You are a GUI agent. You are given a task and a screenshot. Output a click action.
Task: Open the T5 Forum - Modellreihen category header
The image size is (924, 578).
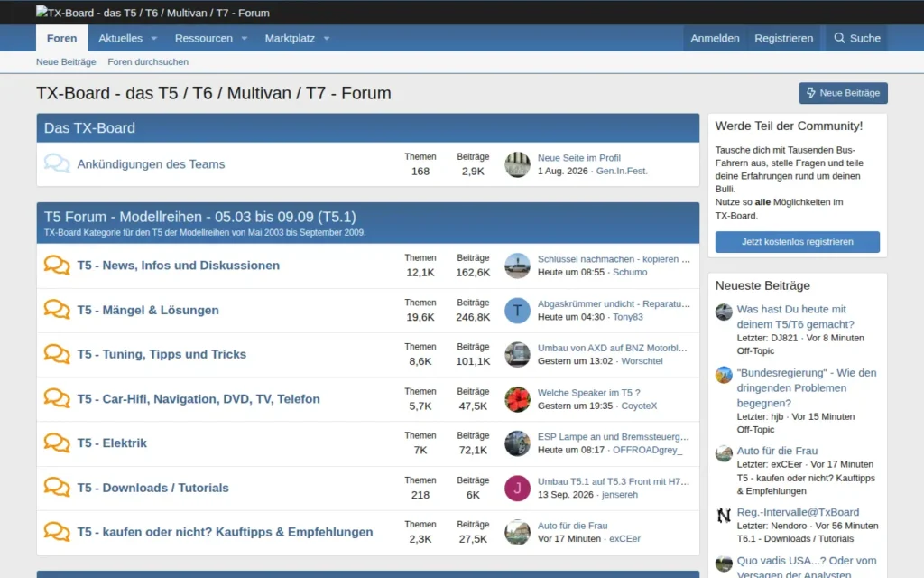click(199, 217)
